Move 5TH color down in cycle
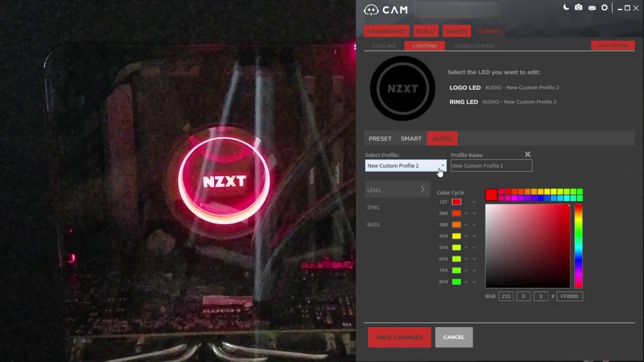This screenshot has width=644, height=362. pyautogui.click(x=474, y=247)
